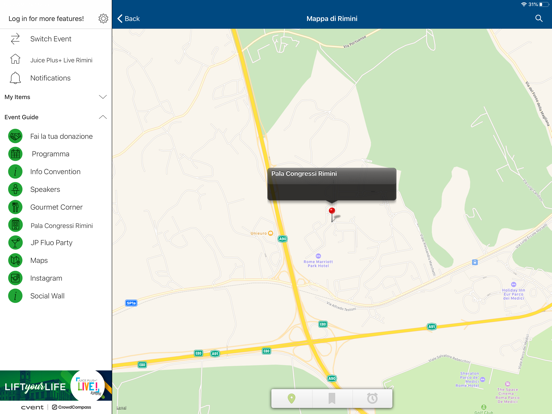This screenshot has height=414, width=552.
Task: Click the Wi-Fi status icon
Action: (524, 4)
